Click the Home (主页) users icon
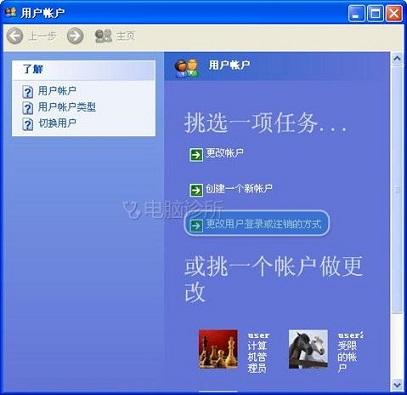This screenshot has width=407, height=395. (x=103, y=36)
